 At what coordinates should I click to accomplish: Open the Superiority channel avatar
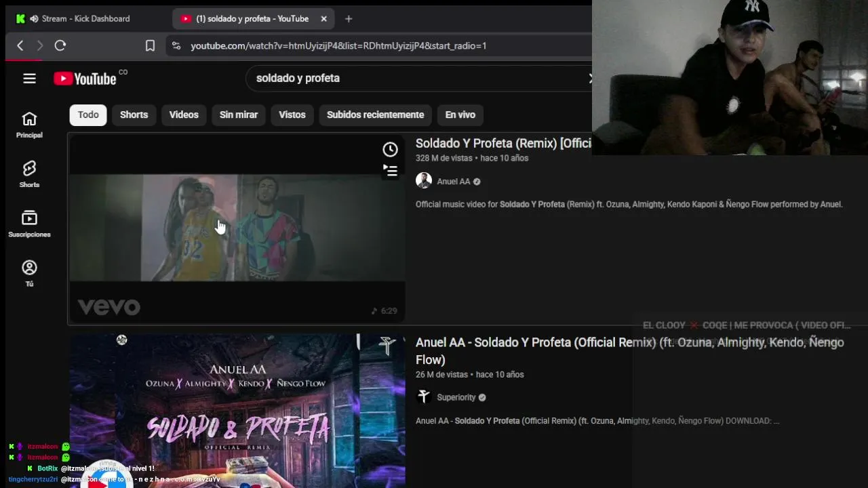click(424, 396)
